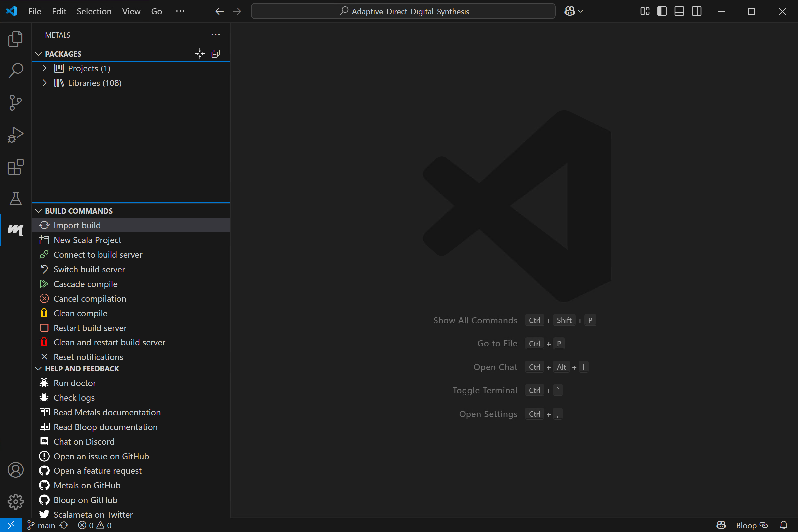Run doctor from Help and Feedback

tap(131, 383)
